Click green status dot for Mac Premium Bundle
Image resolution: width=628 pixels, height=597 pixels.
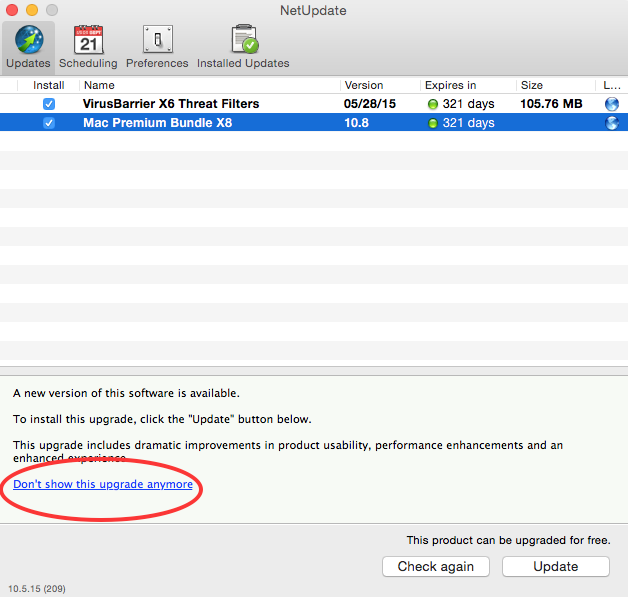point(433,123)
